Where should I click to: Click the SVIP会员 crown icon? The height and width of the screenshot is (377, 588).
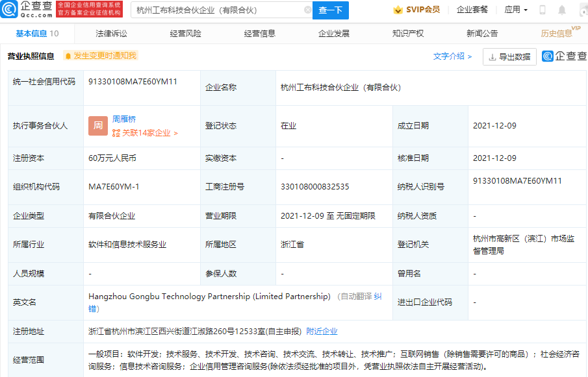(398, 10)
